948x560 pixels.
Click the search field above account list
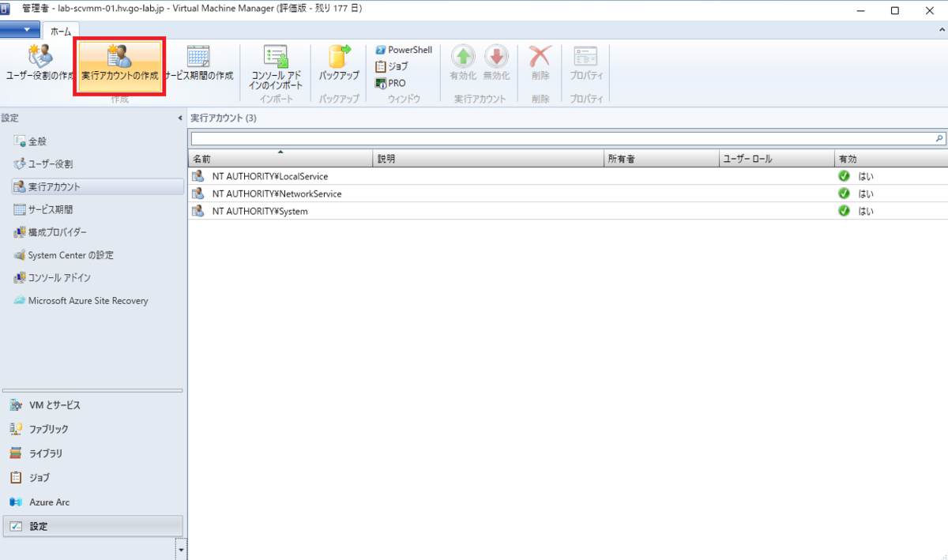click(562, 138)
